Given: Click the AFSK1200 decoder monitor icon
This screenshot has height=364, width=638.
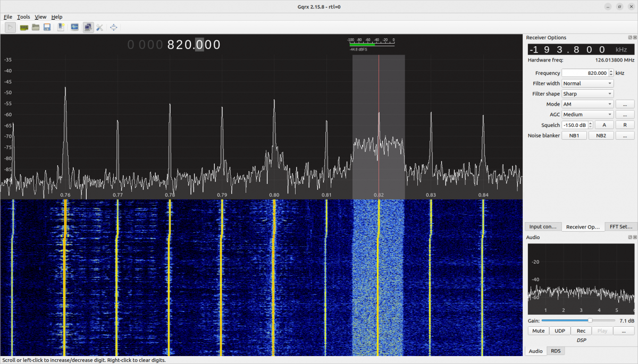Looking at the screenshot, I should coord(74,27).
